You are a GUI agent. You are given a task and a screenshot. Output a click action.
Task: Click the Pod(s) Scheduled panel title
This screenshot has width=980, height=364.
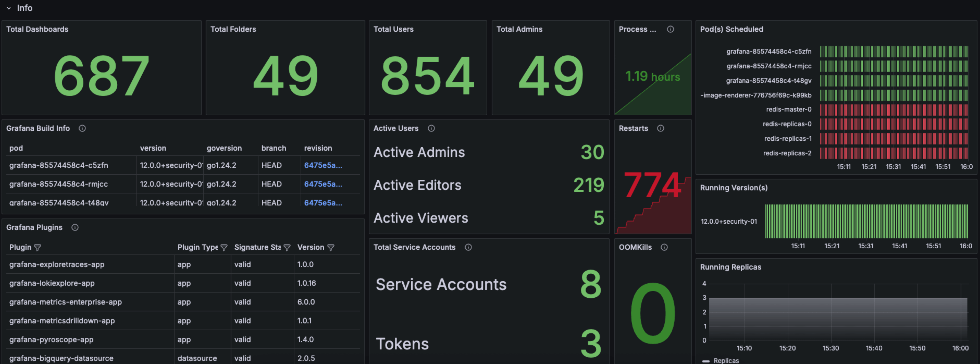tap(731, 29)
